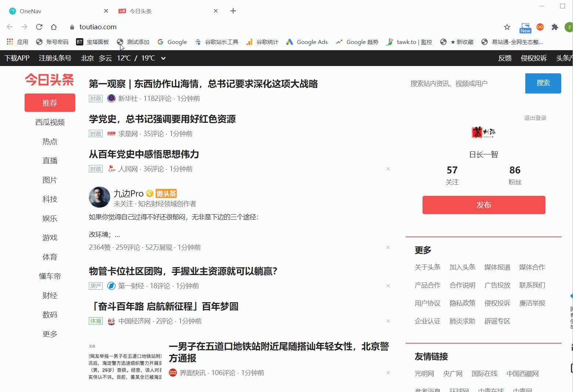Open the 新收藏 bookmark
Image resolution: width=573 pixels, height=392 pixels.
pos(457,42)
